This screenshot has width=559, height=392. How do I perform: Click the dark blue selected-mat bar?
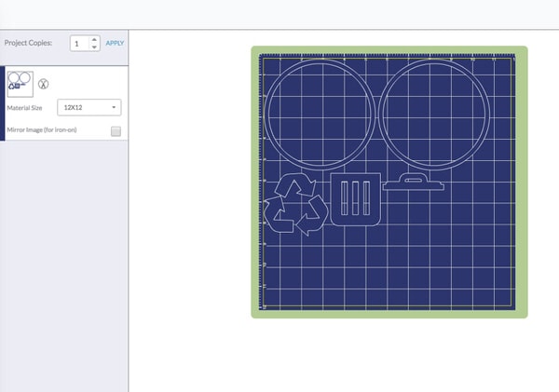pos(3,102)
